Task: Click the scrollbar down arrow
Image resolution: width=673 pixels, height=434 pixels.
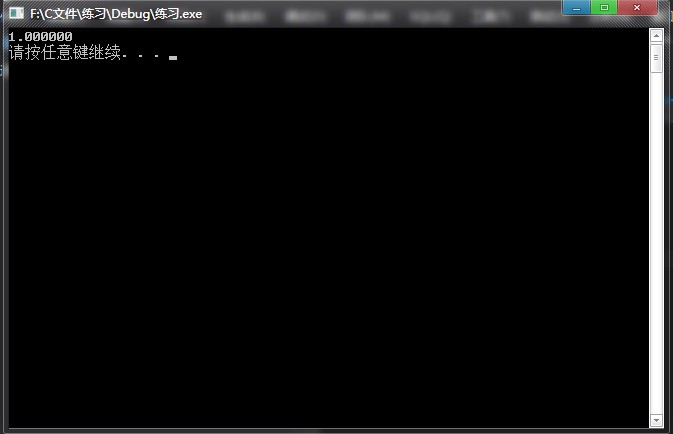Action: pyautogui.click(x=656, y=420)
